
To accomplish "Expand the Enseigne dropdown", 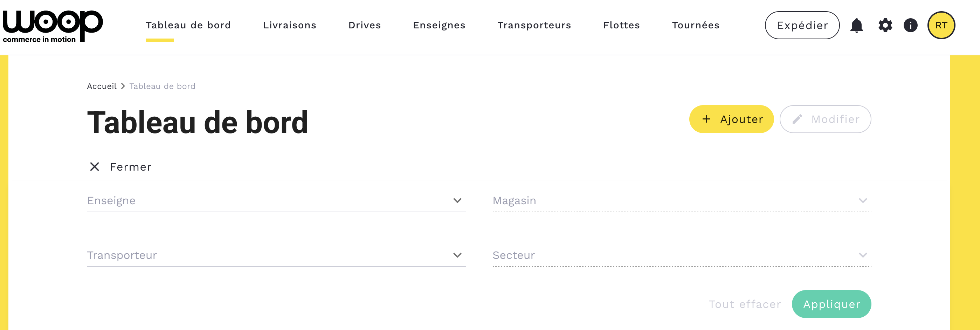I will coord(457,201).
